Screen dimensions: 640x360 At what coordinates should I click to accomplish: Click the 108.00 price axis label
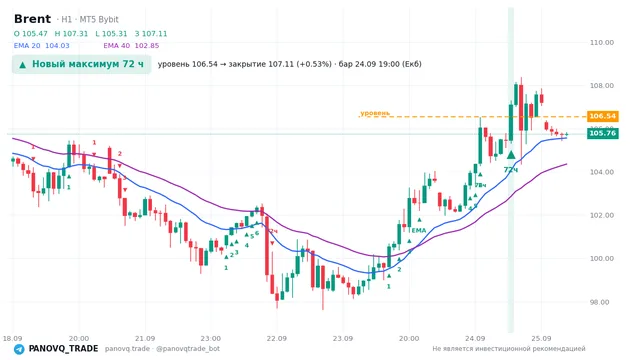(602, 86)
